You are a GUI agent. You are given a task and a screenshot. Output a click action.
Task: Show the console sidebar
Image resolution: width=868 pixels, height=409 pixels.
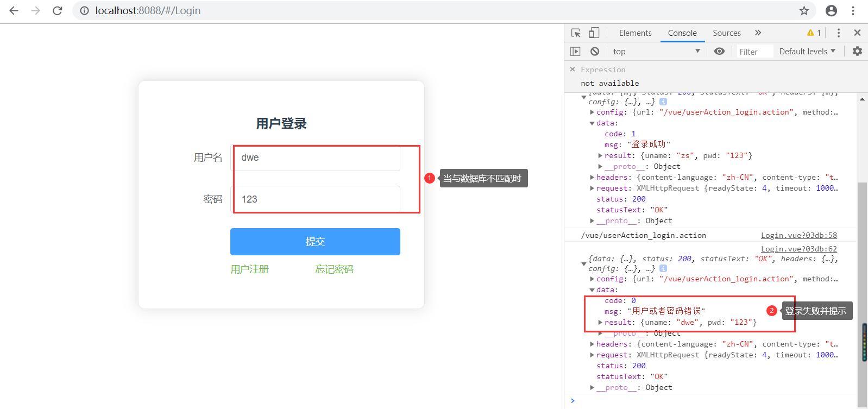pyautogui.click(x=575, y=52)
